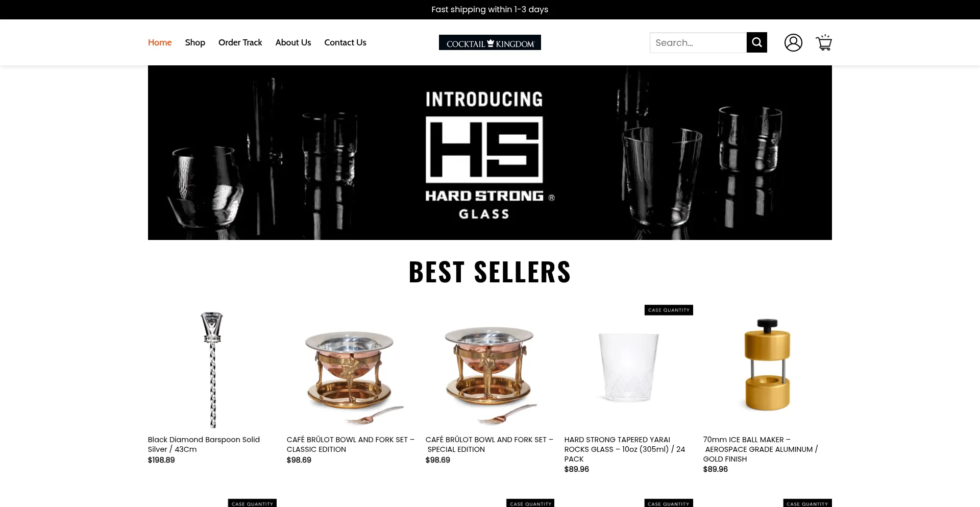Click Hard Strong Tapered Yarai Rocks Glass title
980x507 pixels.
point(625,449)
